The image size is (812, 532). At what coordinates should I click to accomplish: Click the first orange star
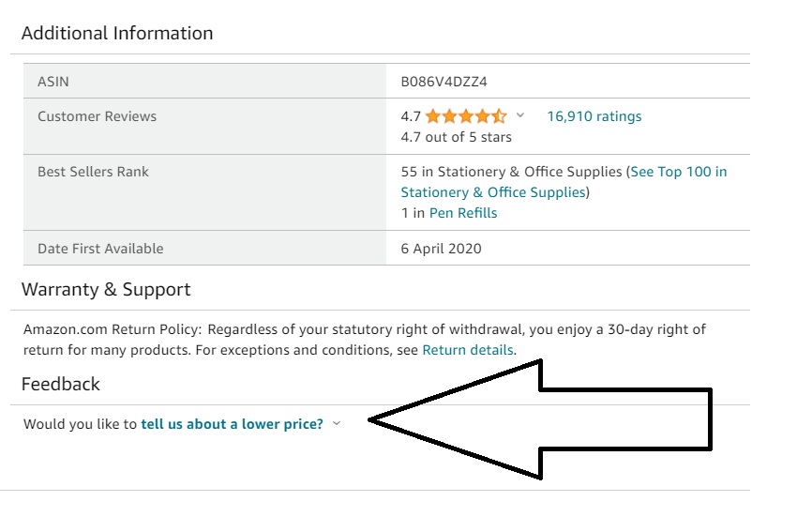tap(433, 116)
